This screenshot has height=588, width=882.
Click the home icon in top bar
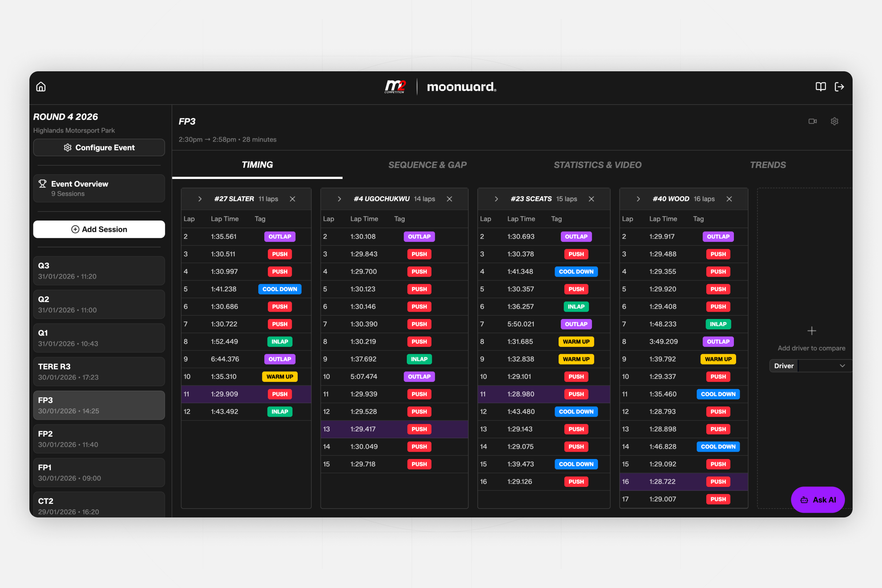pos(41,87)
